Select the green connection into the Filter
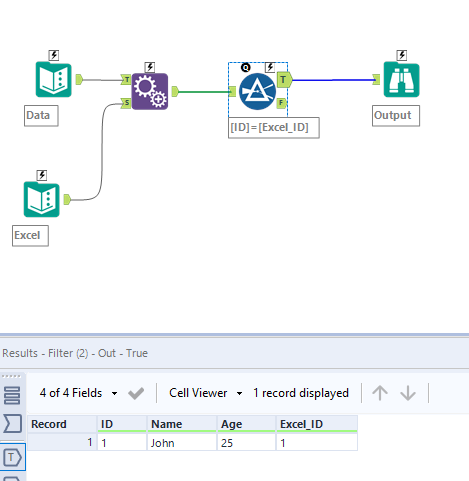469x481 pixels. click(204, 92)
